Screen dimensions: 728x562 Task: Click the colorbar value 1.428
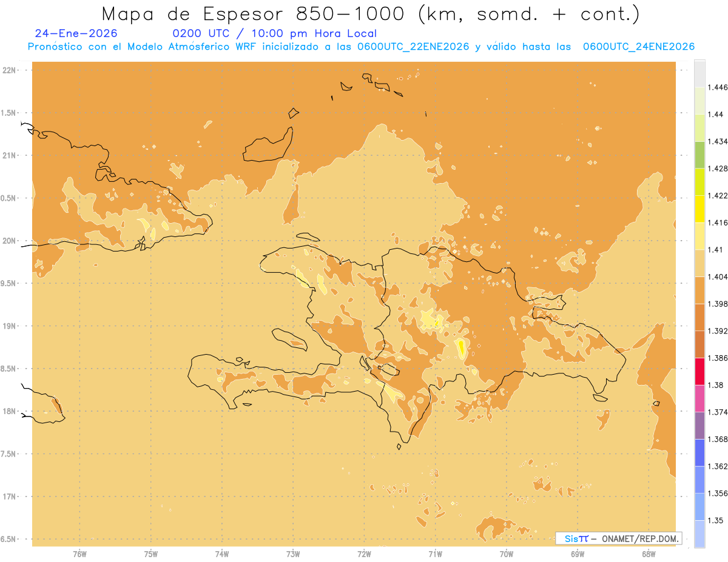718,169
